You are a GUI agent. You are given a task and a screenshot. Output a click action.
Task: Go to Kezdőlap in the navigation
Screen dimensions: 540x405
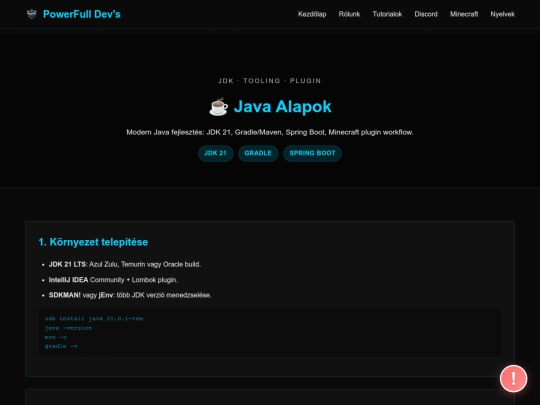click(312, 14)
